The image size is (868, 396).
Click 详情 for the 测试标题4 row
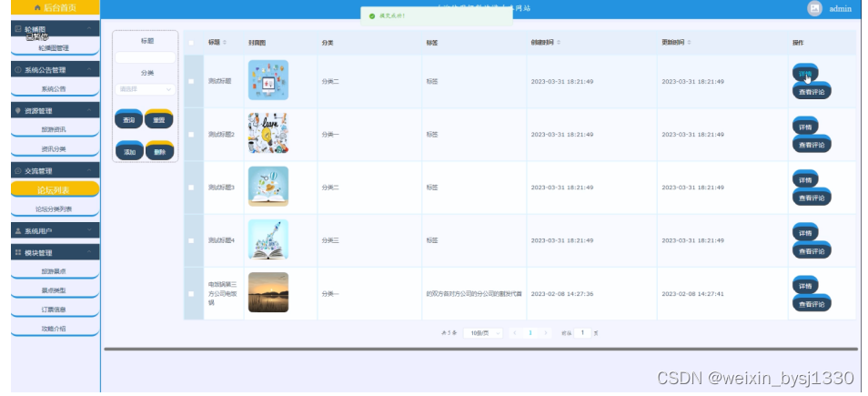[x=805, y=233]
